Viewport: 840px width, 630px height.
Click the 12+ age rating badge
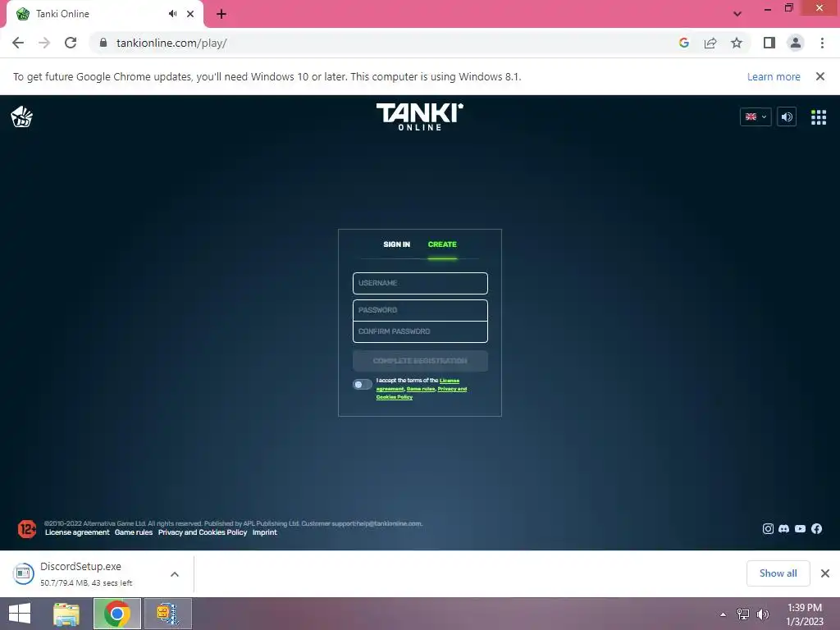point(27,529)
